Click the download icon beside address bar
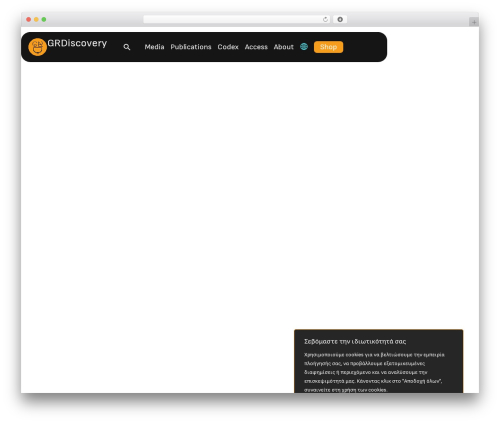The image size is (500, 423). 340,19
